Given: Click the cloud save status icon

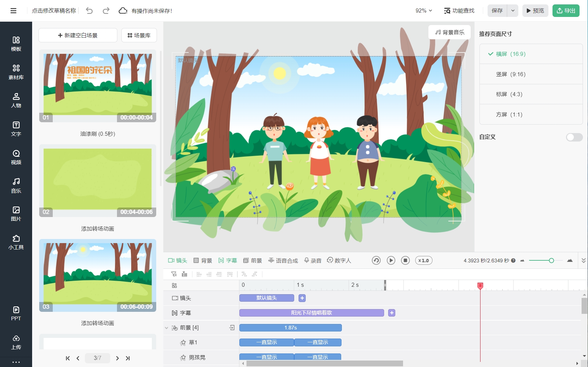Looking at the screenshot, I should coord(123,11).
